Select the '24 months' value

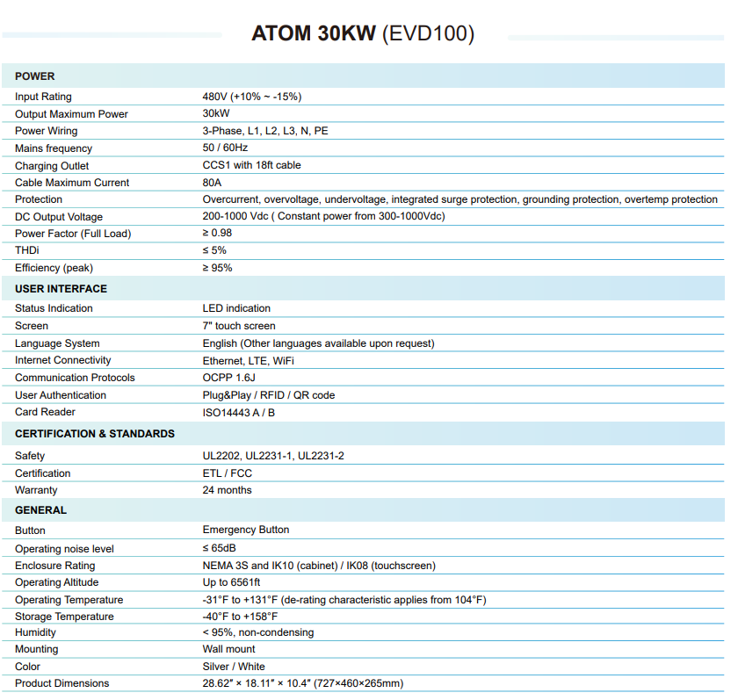(227, 490)
